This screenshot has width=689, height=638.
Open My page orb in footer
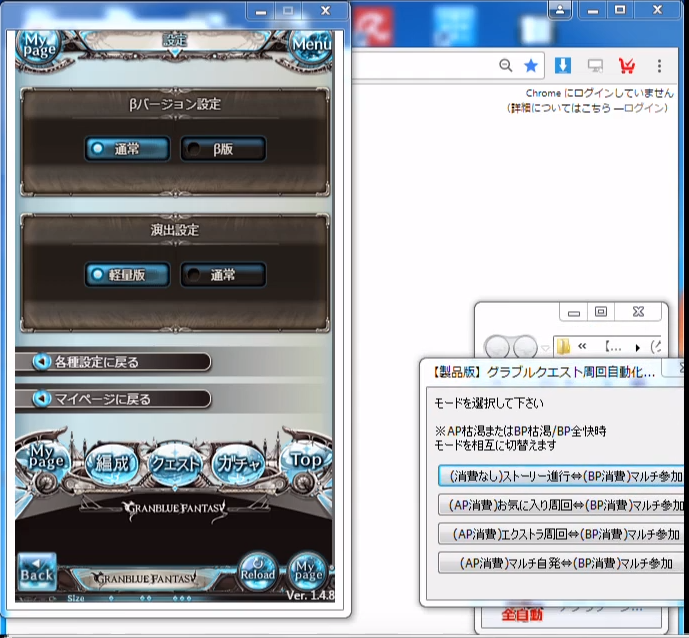308,572
